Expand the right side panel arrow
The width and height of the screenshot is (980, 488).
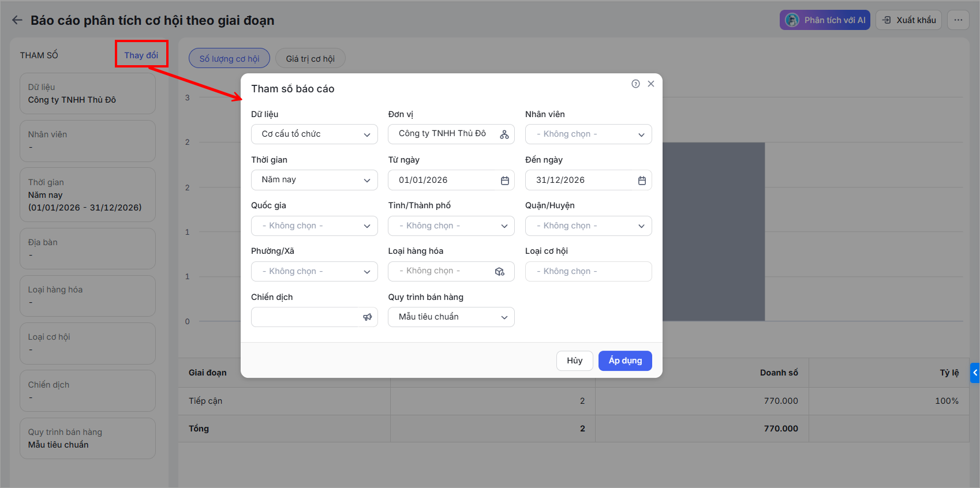click(x=975, y=373)
